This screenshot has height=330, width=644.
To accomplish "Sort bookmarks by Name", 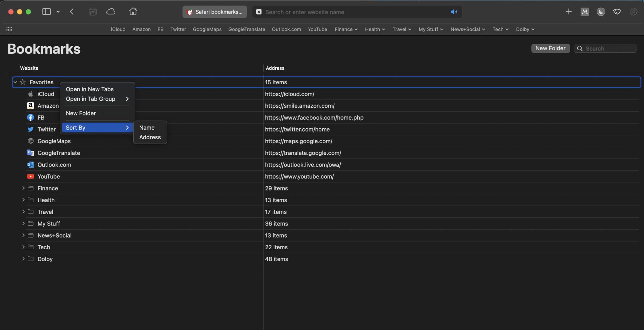I will 150,128.
